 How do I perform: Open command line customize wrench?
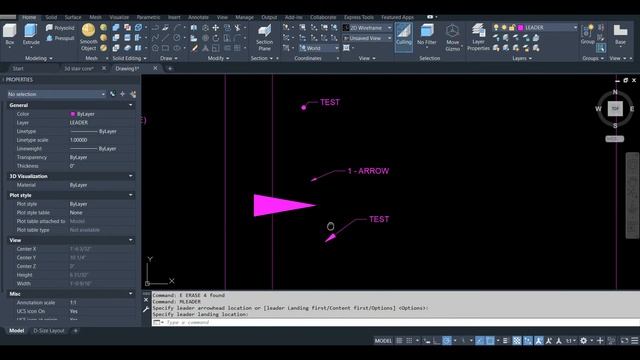pos(146,310)
